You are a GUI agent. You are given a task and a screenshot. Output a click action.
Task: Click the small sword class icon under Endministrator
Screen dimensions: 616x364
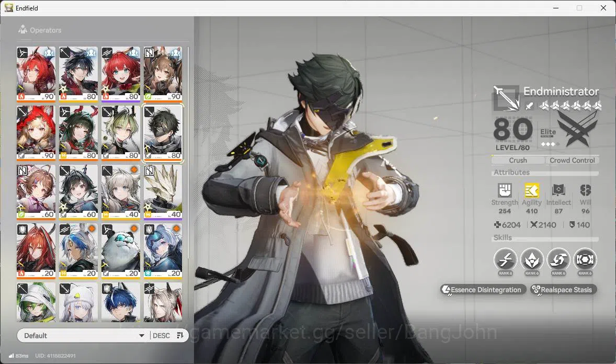(x=530, y=105)
